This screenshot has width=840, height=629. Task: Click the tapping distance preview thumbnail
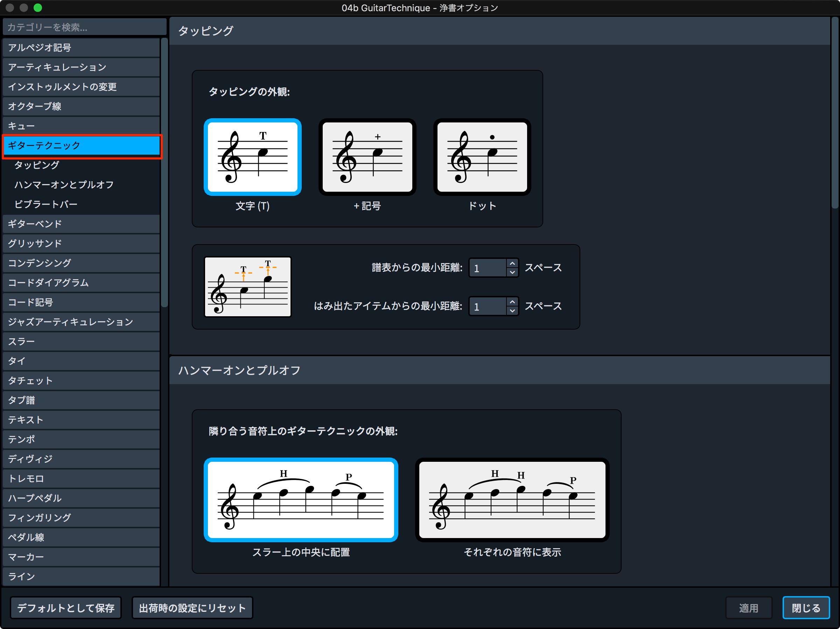(247, 287)
